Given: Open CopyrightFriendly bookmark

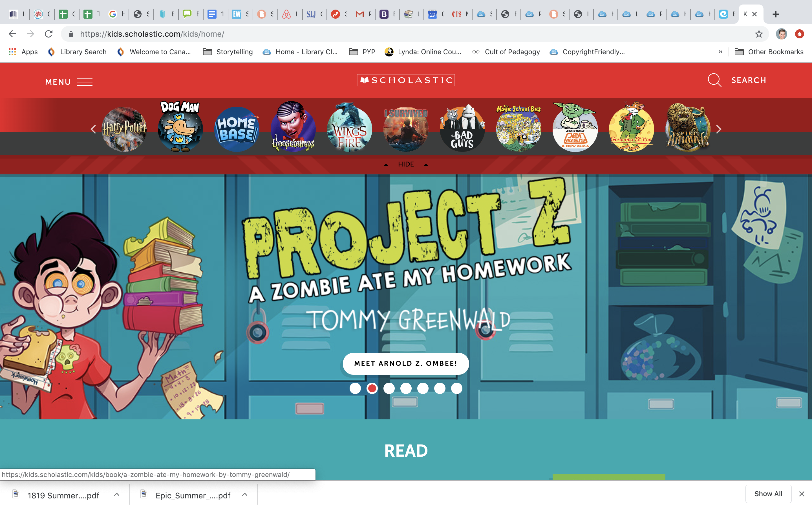Looking at the screenshot, I should pos(587,52).
